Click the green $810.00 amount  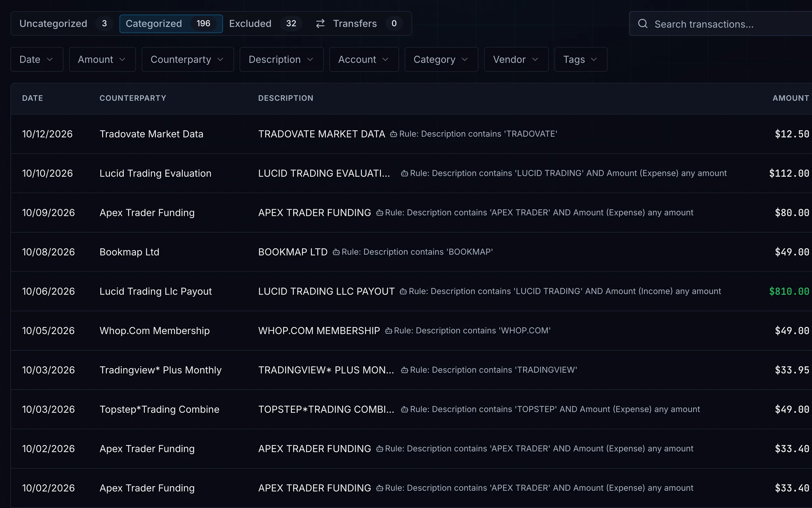click(x=789, y=291)
